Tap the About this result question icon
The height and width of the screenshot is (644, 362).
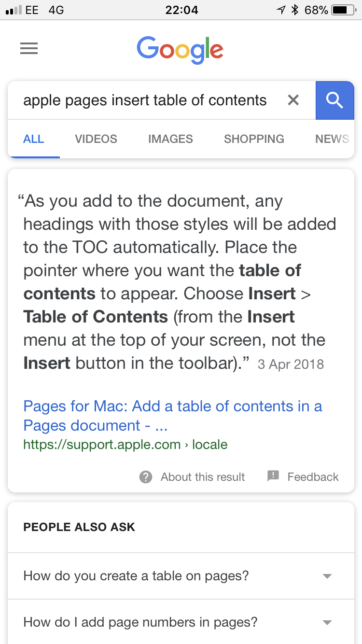(x=146, y=477)
